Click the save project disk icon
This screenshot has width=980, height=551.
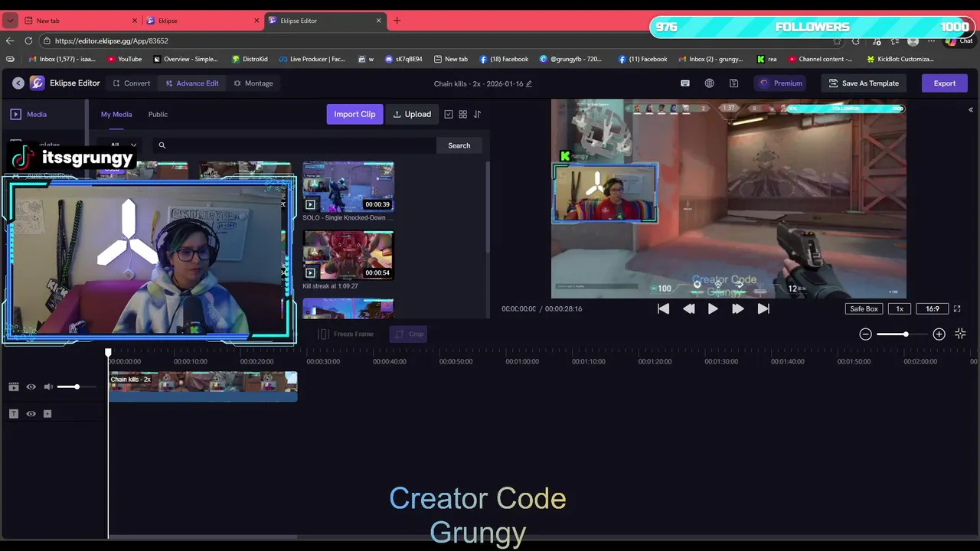(733, 83)
